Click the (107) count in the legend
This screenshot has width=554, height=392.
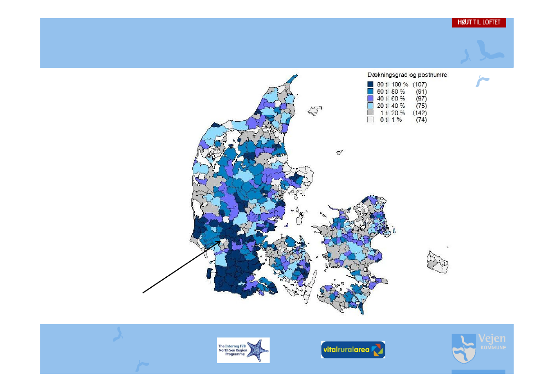420,84
